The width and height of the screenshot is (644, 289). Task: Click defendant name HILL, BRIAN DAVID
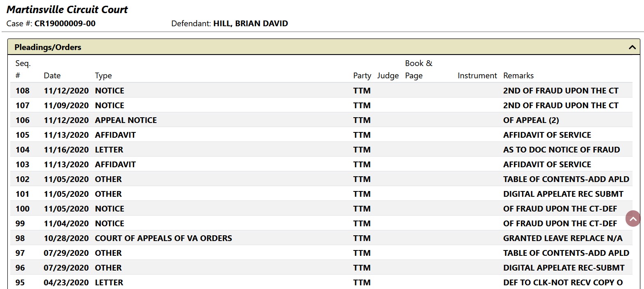click(x=251, y=23)
